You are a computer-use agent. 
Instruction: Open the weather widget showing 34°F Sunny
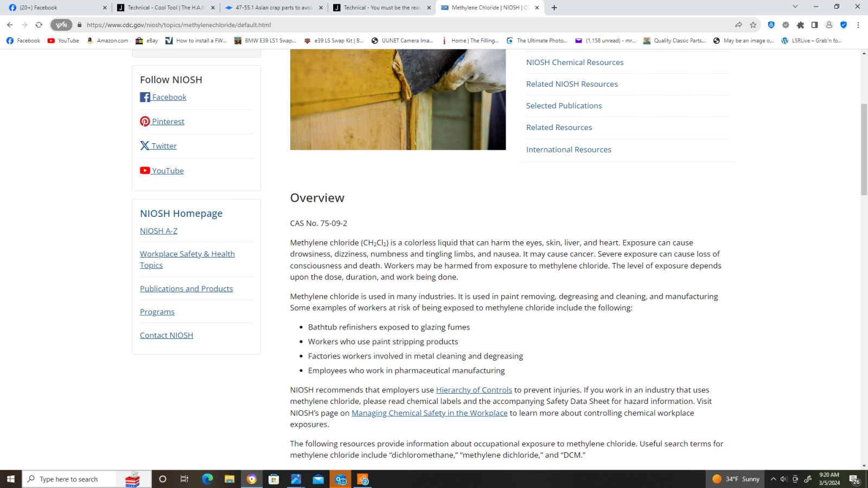click(x=736, y=479)
